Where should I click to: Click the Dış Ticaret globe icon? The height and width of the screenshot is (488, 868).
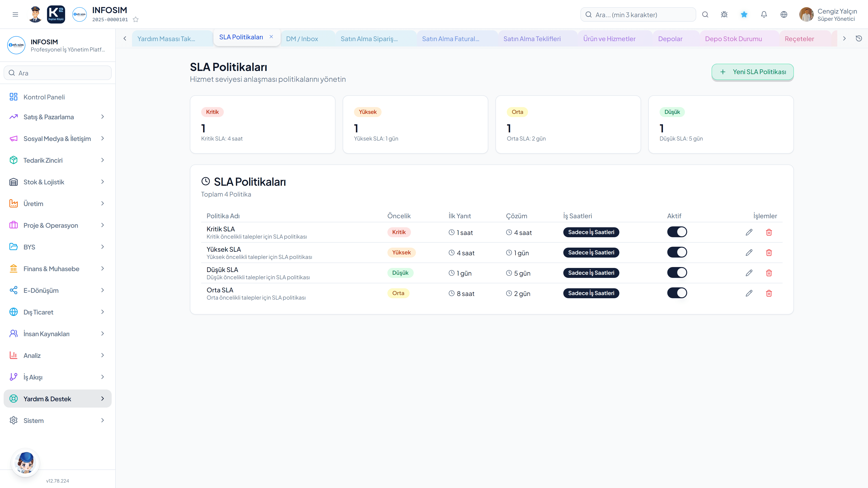[14, 312]
